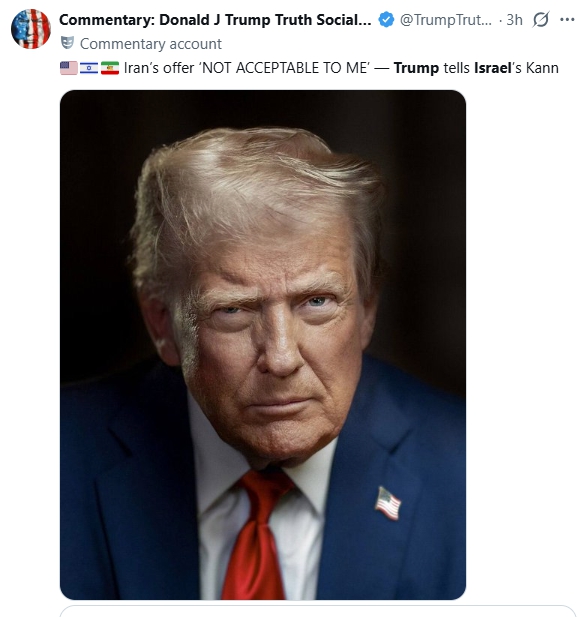Click the blue verified badge
The width and height of the screenshot is (585, 617).
tap(386, 20)
